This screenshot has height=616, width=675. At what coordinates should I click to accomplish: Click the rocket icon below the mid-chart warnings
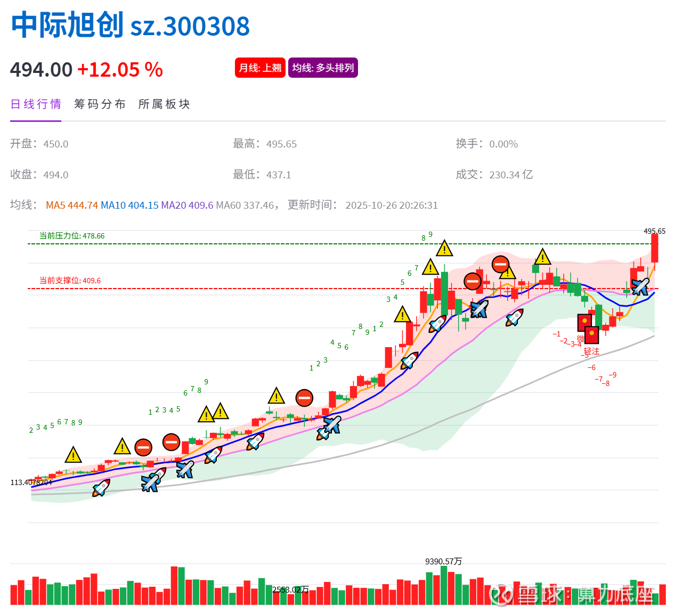[213, 454]
